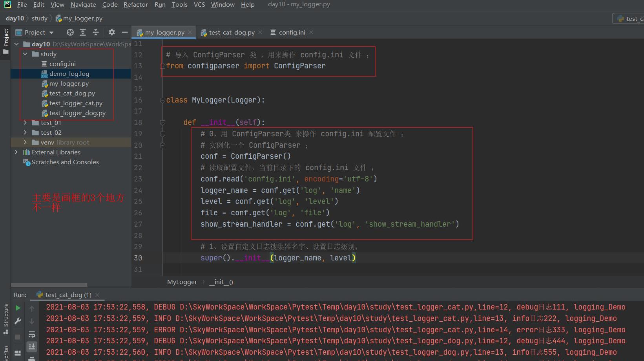
Task: Open run configuration selector test_c…
Action: (628, 18)
